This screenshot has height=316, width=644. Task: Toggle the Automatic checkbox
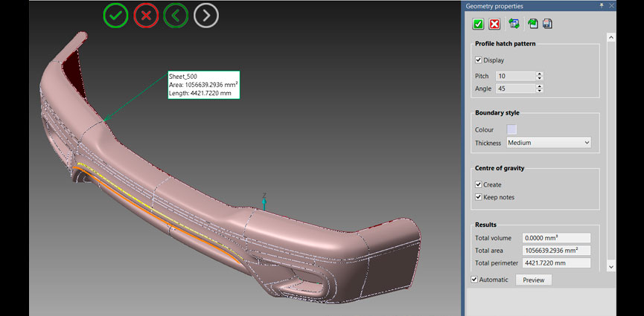pos(474,280)
